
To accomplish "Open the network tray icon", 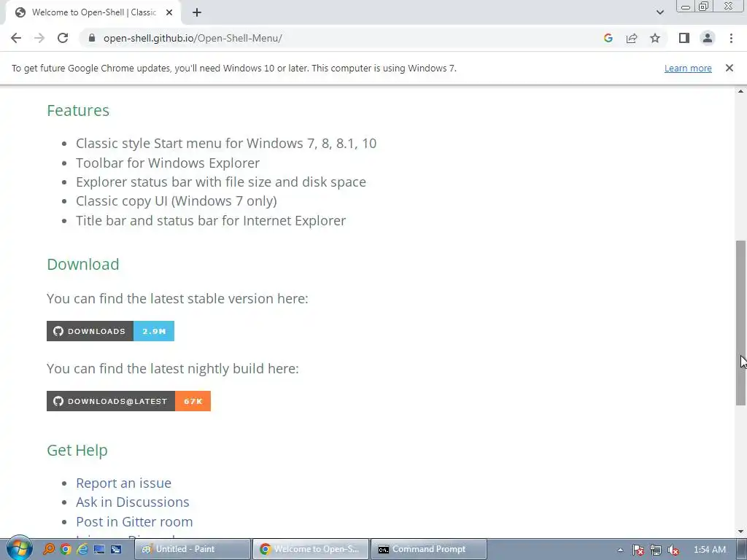I will tap(656, 550).
